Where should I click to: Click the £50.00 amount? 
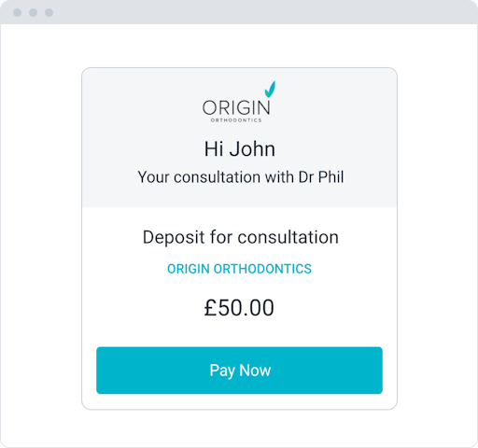[239, 308]
